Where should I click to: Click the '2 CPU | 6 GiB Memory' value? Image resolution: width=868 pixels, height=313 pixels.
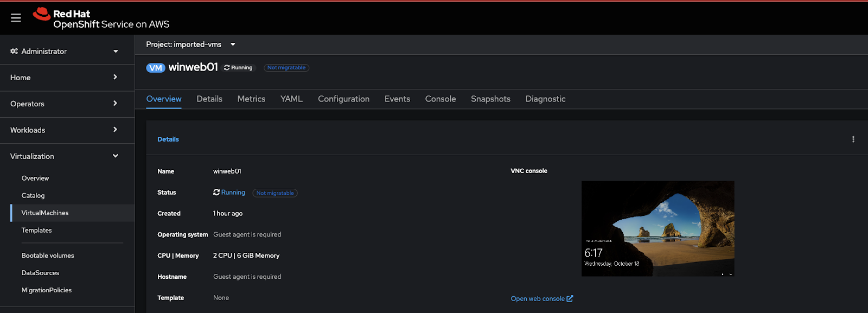(x=246, y=256)
